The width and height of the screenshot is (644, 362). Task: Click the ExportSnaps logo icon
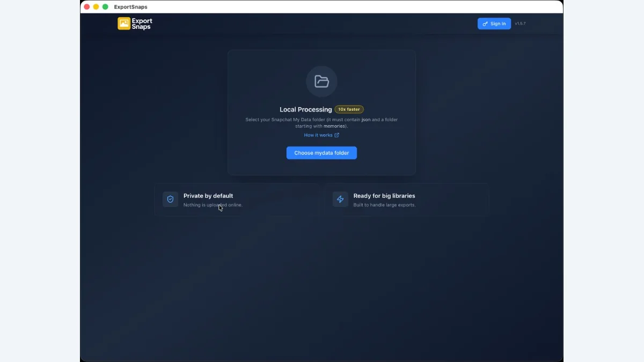pos(124,24)
